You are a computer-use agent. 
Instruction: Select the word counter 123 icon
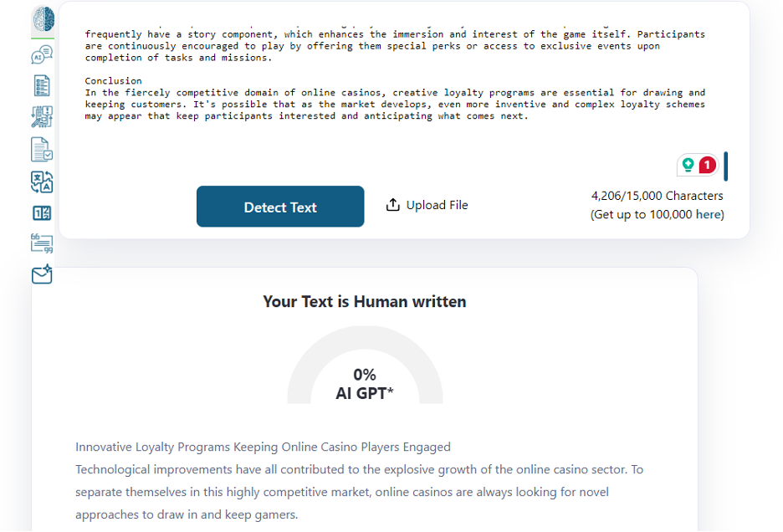(42, 213)
